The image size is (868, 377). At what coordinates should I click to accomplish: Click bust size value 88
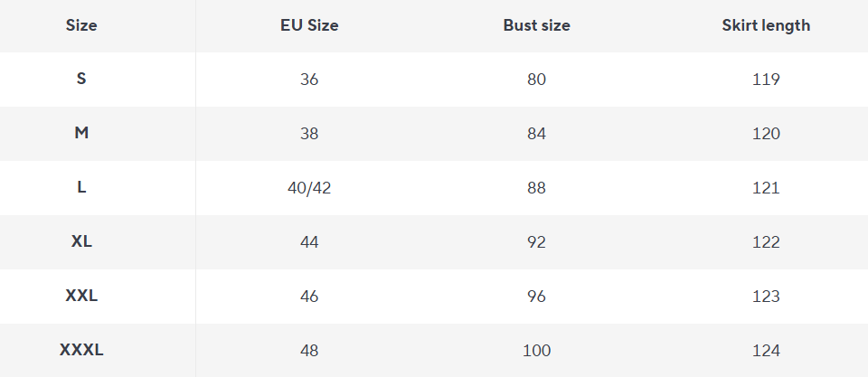click(x=536, y=188)
